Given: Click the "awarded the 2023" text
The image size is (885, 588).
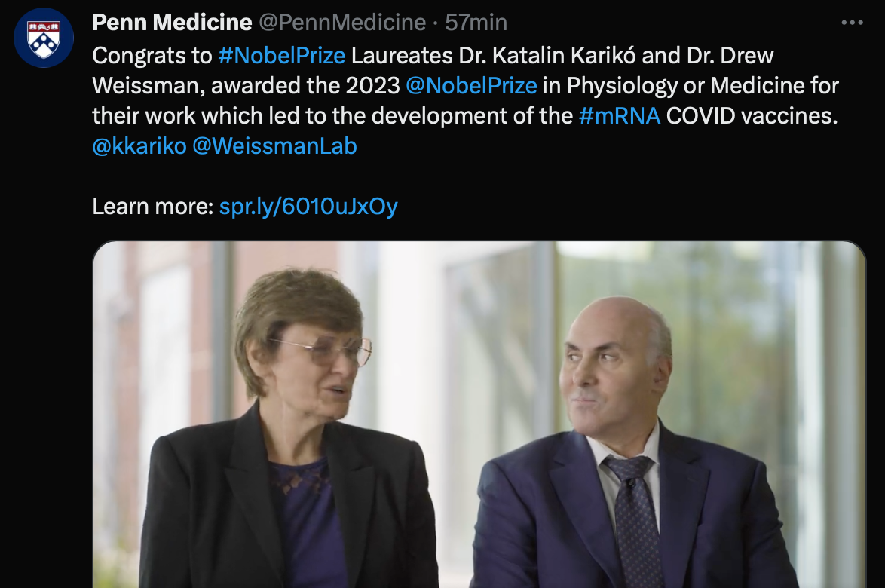Looking at the screenshot, I should click(305, 86).
